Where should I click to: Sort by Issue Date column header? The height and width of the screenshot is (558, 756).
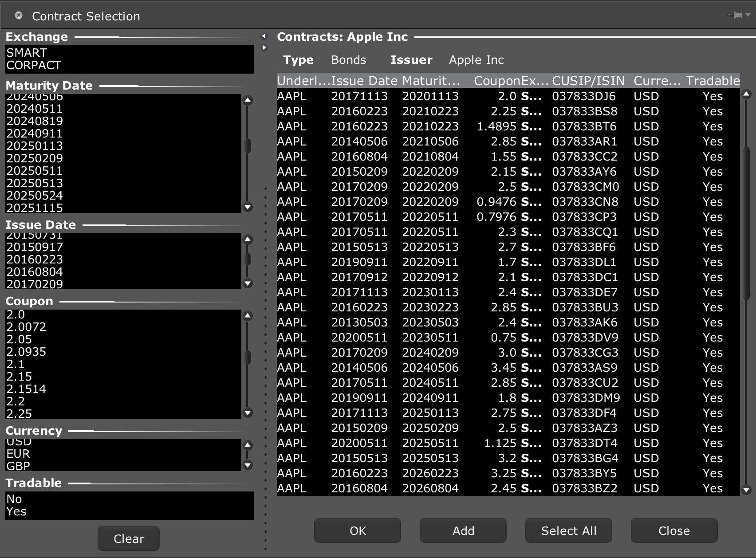364,81
